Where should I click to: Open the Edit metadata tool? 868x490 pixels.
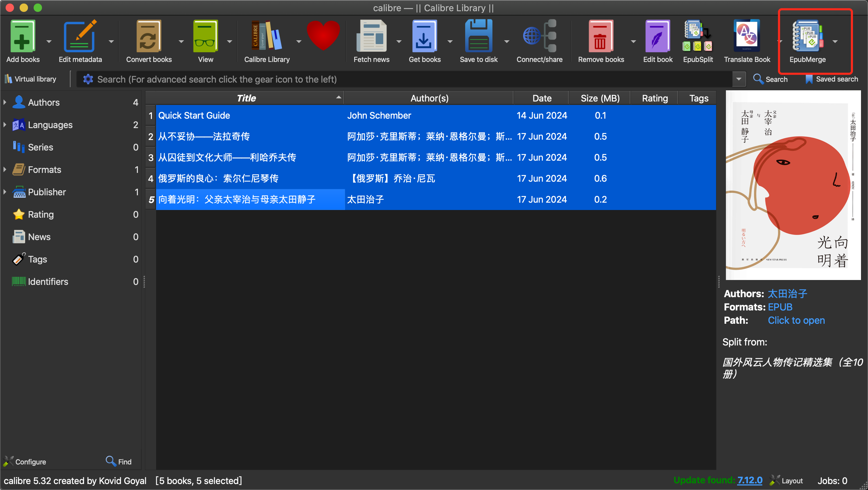point(80,36)
